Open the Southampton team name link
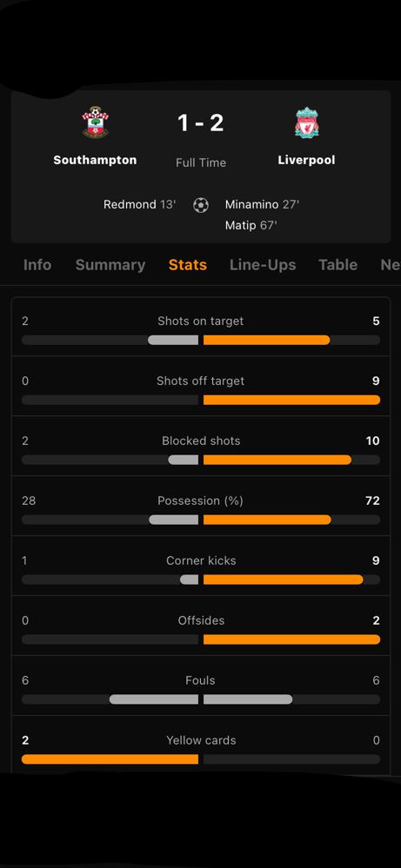This screenshot has width=401, height=868. tap(95, 160)
